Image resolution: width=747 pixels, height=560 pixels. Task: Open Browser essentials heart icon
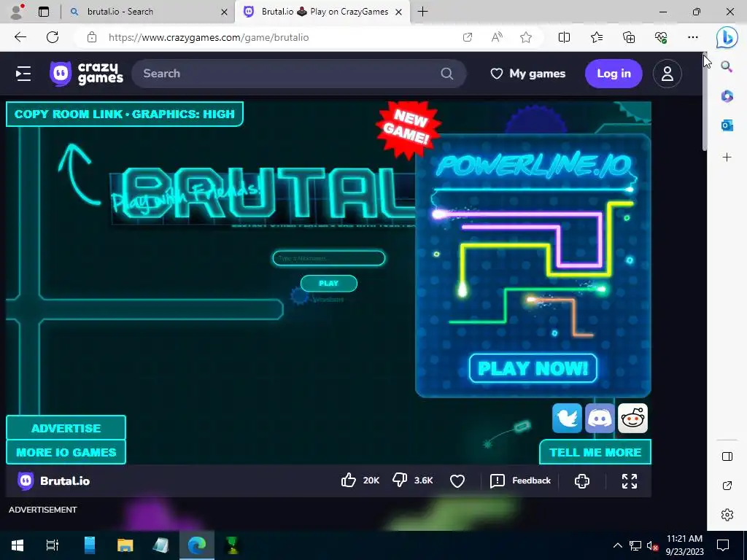tap(661, 37)
